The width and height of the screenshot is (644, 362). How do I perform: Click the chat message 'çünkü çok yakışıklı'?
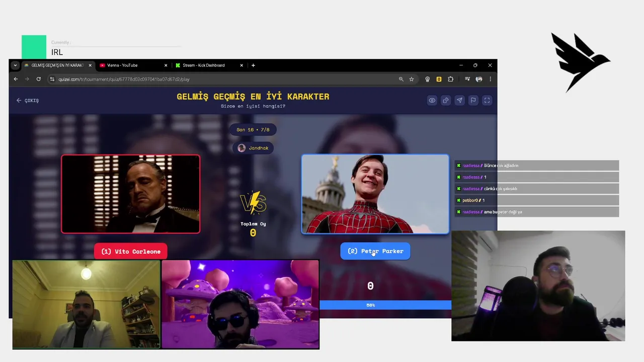tap(537, 189)
